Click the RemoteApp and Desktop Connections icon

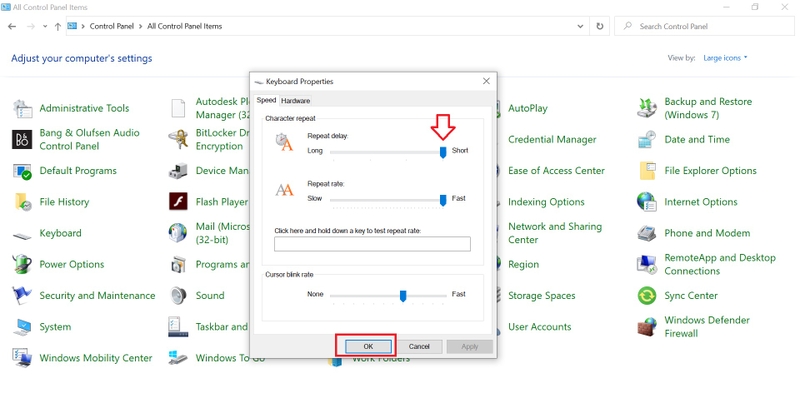pyautogui.click(x=647, y=264)
